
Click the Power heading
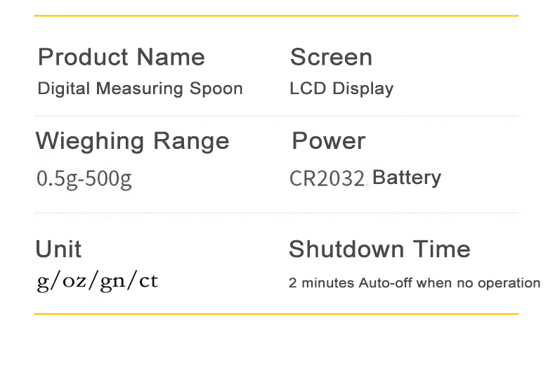coord(328,141)
